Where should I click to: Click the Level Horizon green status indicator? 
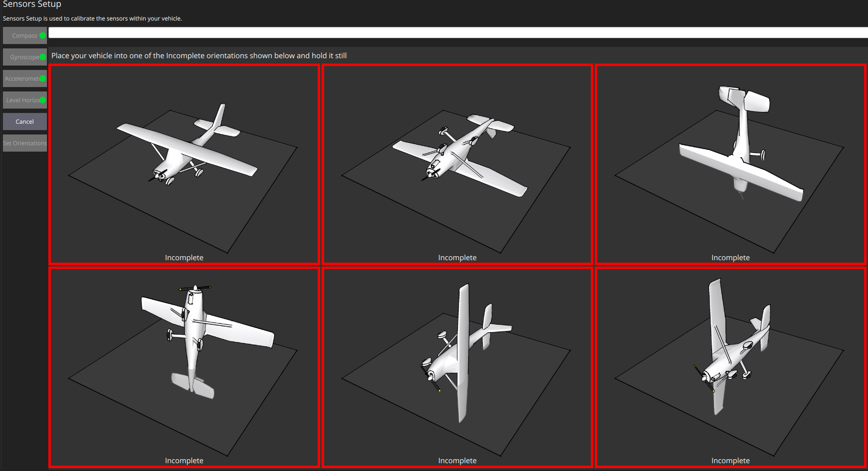(43, 100)
